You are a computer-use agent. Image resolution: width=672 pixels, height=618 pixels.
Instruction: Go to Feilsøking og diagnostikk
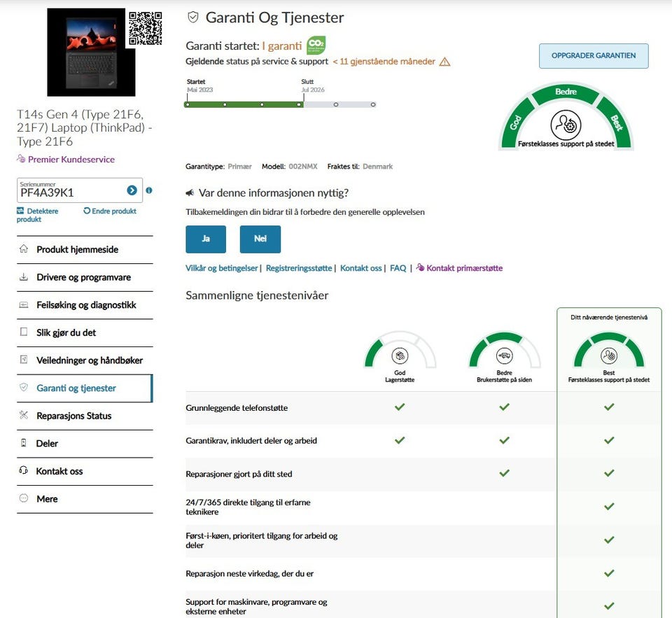[x=85, y=305]
